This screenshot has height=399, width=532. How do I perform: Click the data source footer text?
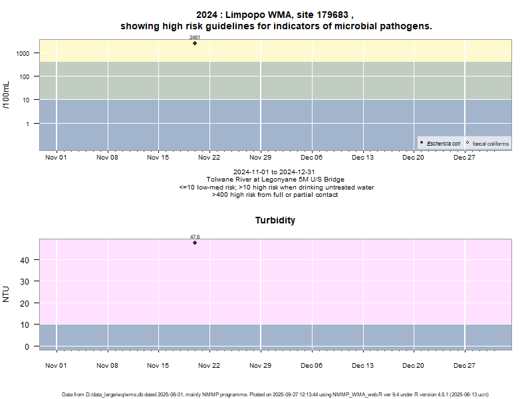[x=275, y=394]
